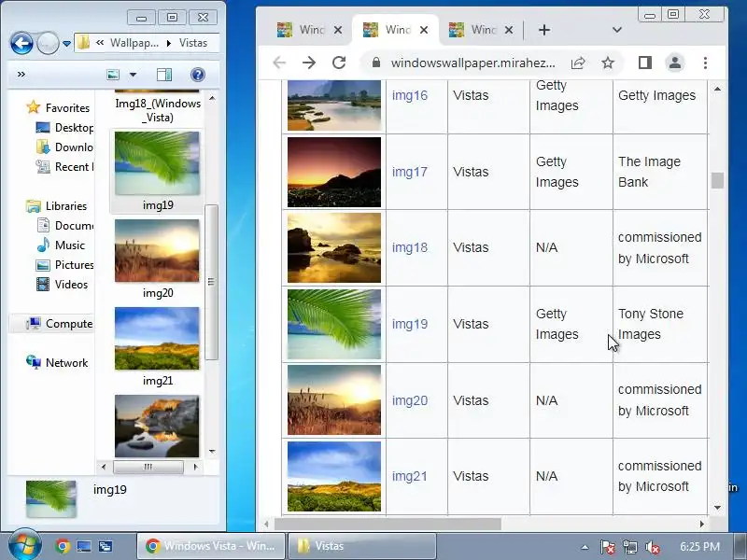Viewport: 747px width, 560px height.
Task: Share this page icon
Action: tap(578, 63)
